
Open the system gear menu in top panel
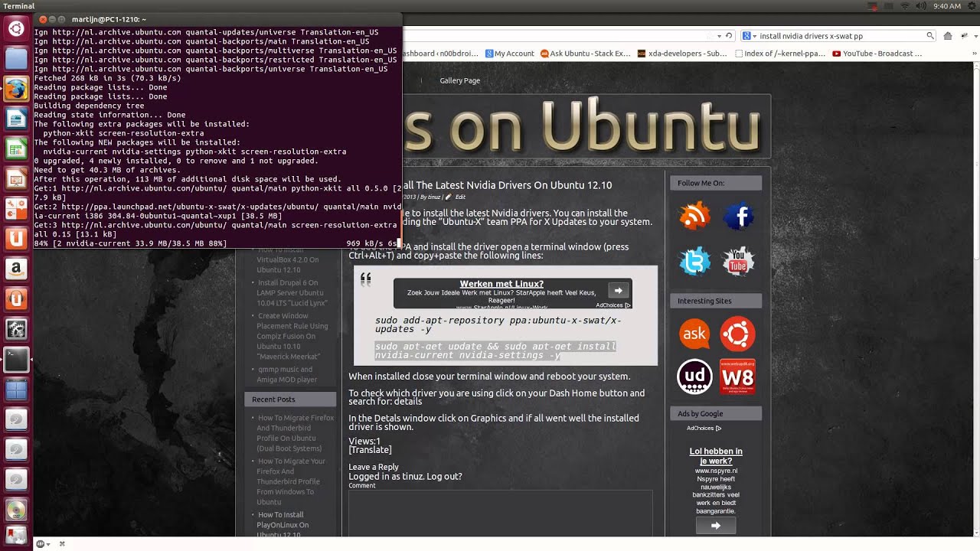coord(971,6)
